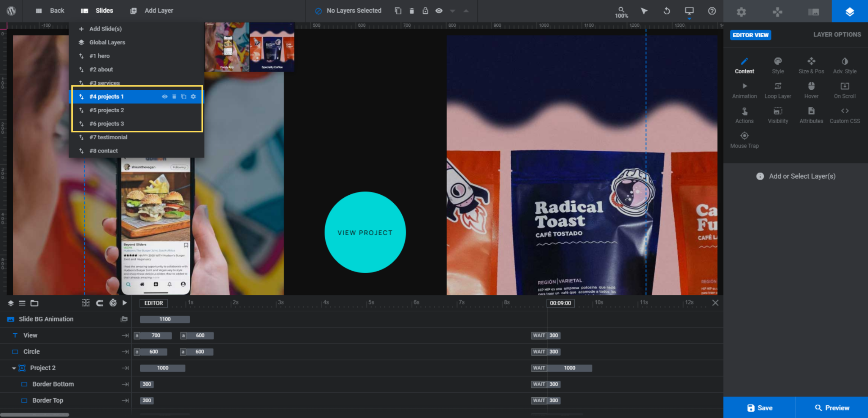Open the No Layers Selected layer picker
This screenshot has height=418, width=868.
348,11
